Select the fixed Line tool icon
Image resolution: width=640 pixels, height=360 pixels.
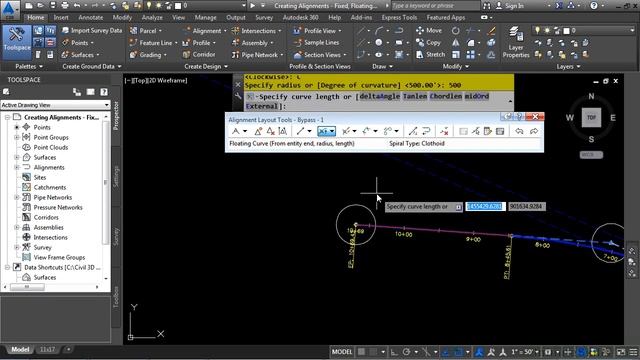(x=300, y=131)
